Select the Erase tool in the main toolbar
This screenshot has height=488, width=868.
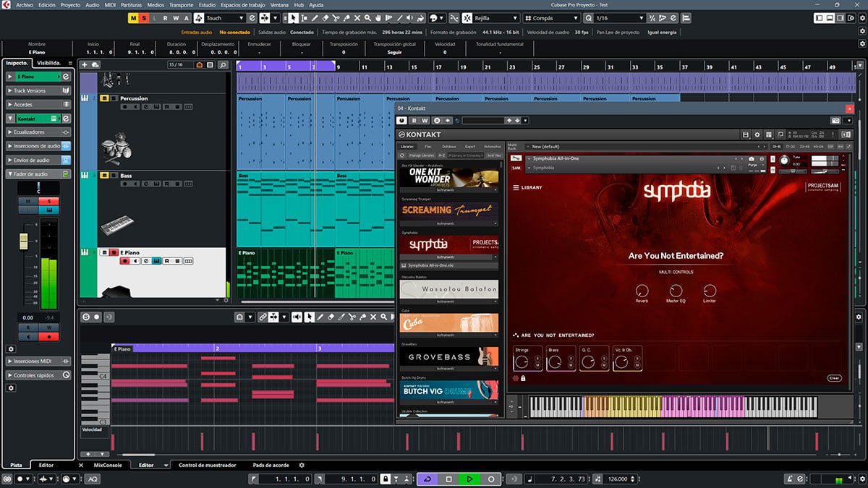coord(325,18)
